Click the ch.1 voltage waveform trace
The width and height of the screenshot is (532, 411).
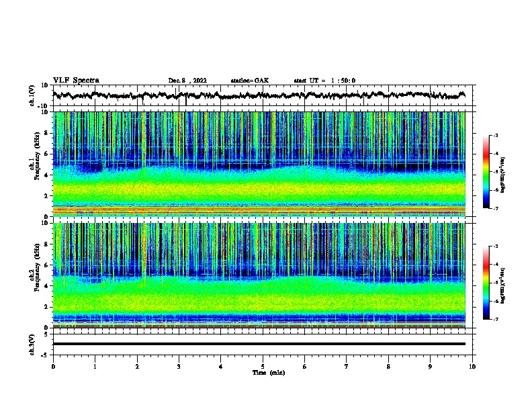(259, 95)
